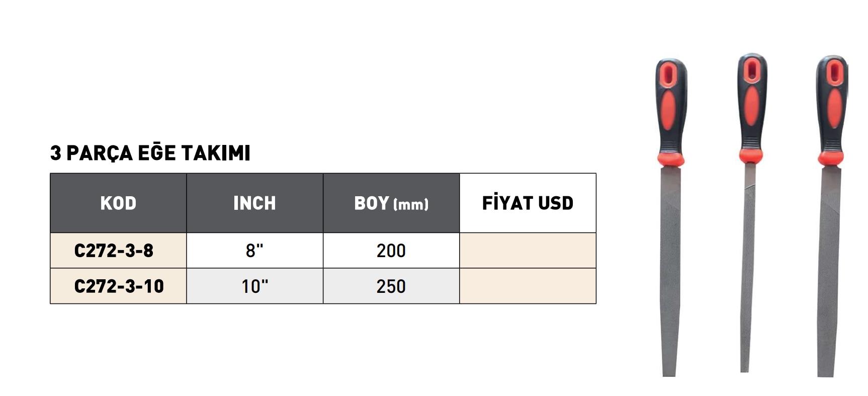Click the FİYAT USD column header
The image size is (868, 396).
pos(528,203)
